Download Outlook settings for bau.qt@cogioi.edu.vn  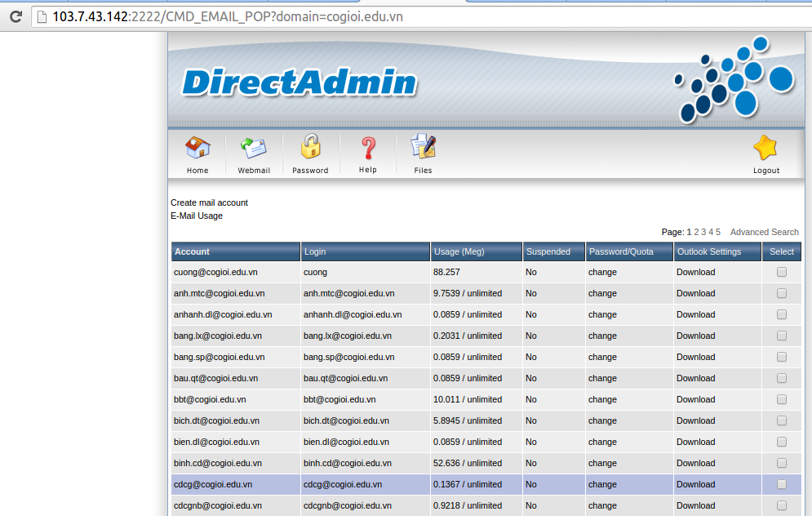(x=695, y=378)
